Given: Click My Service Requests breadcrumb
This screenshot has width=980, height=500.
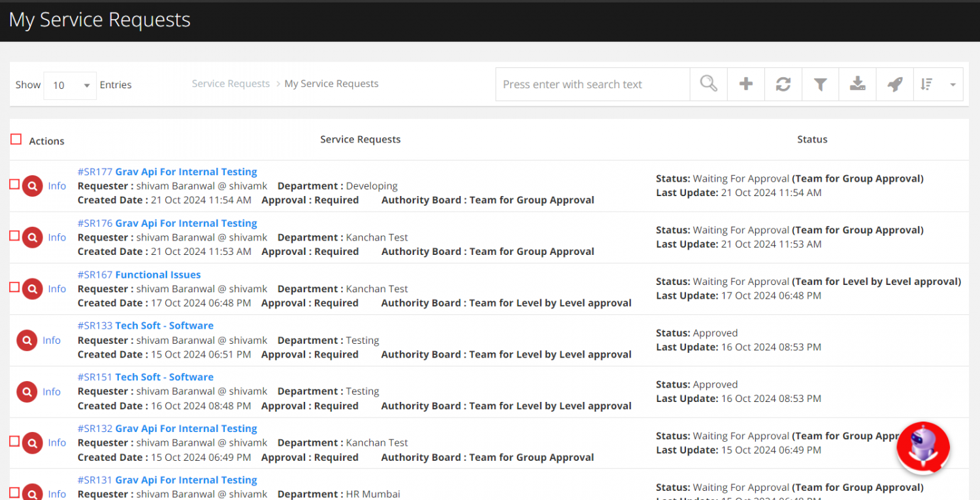Looking at the screenshot, I should 331,84.
